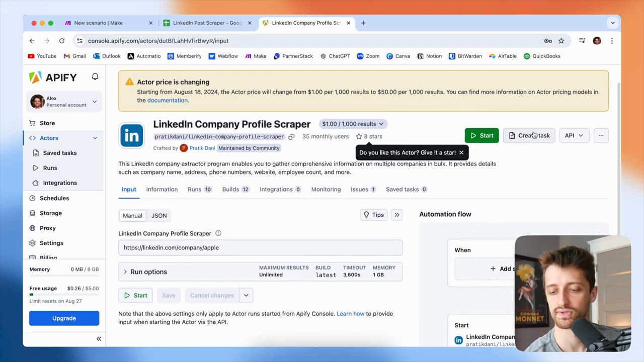Click the green Start button at top
This screenshot has height=362, width=644.
pos(482,135)
